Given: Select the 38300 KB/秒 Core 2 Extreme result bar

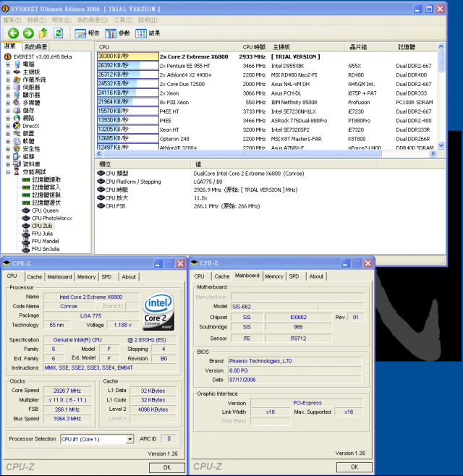Looking at the screenshot, I should coord(128,56).
